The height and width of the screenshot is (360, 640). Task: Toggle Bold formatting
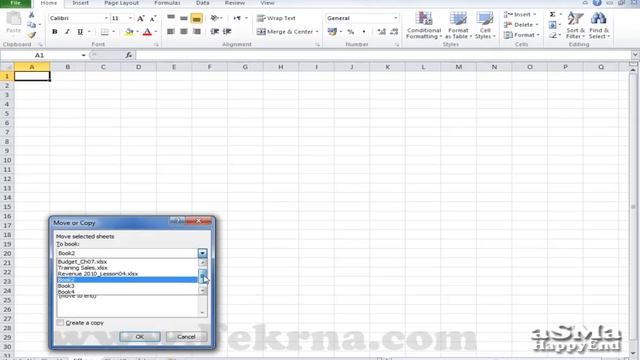55,32
